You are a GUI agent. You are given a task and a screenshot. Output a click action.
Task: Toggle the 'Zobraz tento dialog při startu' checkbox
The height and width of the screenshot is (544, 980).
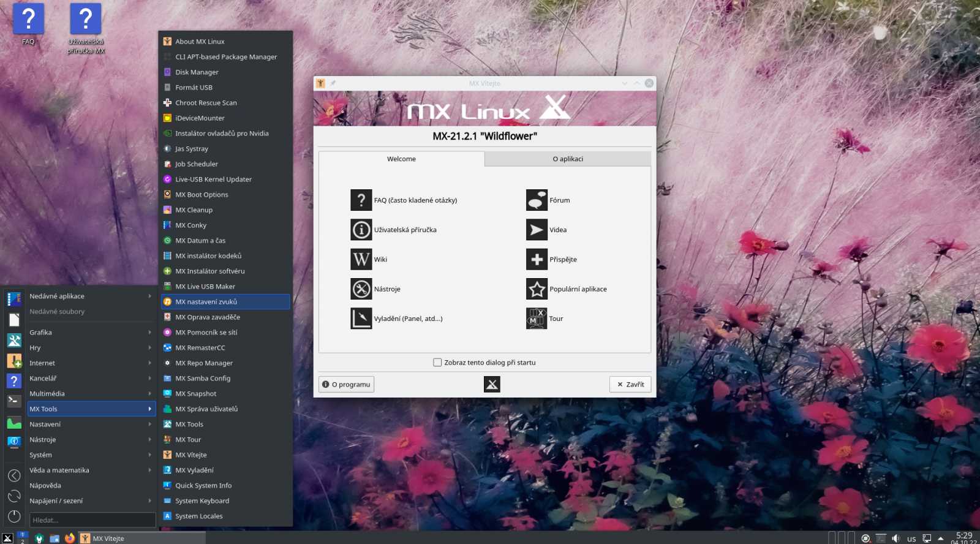click(437, 362)
